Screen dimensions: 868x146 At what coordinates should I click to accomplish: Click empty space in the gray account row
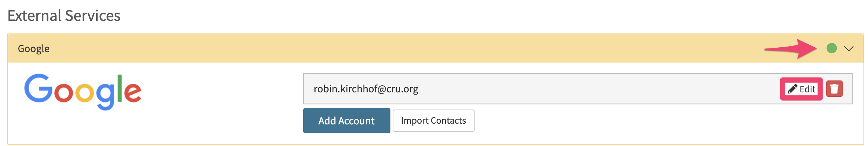(x=596, y=89)
